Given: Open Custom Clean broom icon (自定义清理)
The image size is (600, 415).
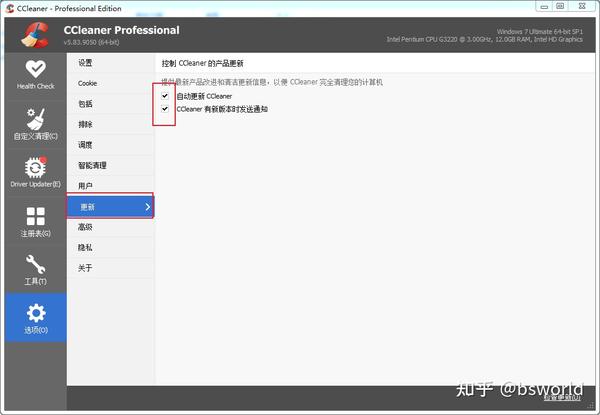Looking at the screenshot, I should coord(36,119).
